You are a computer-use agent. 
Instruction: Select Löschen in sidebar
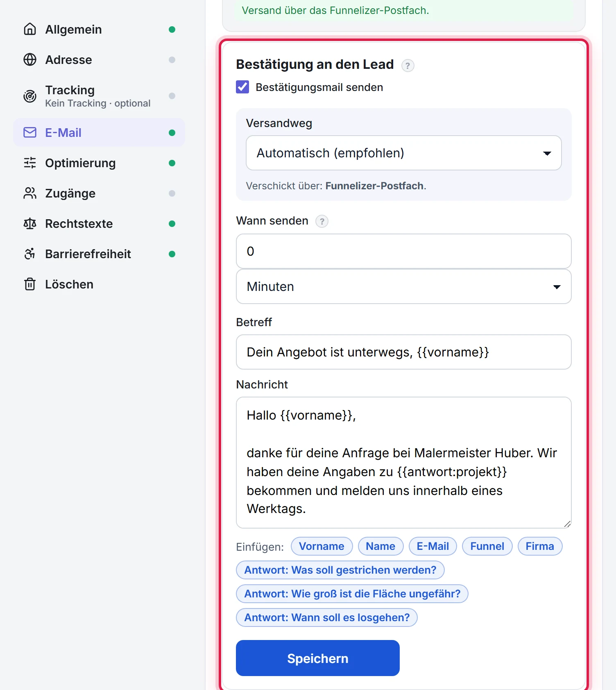tap(99, 284)
